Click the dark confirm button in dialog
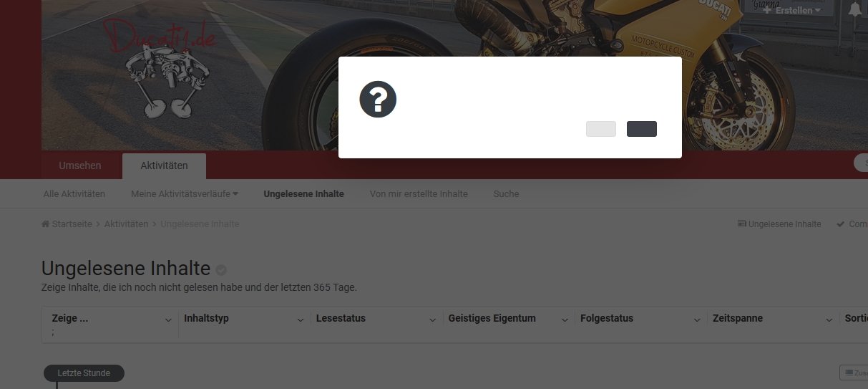The image size is (868, 389). click(642, 129)
